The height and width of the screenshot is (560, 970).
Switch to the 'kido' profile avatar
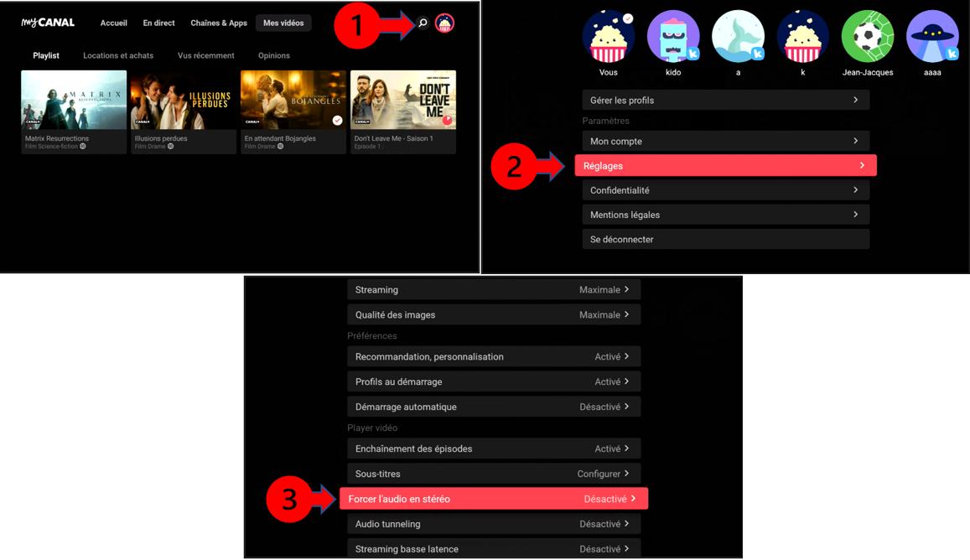[673, 37]
